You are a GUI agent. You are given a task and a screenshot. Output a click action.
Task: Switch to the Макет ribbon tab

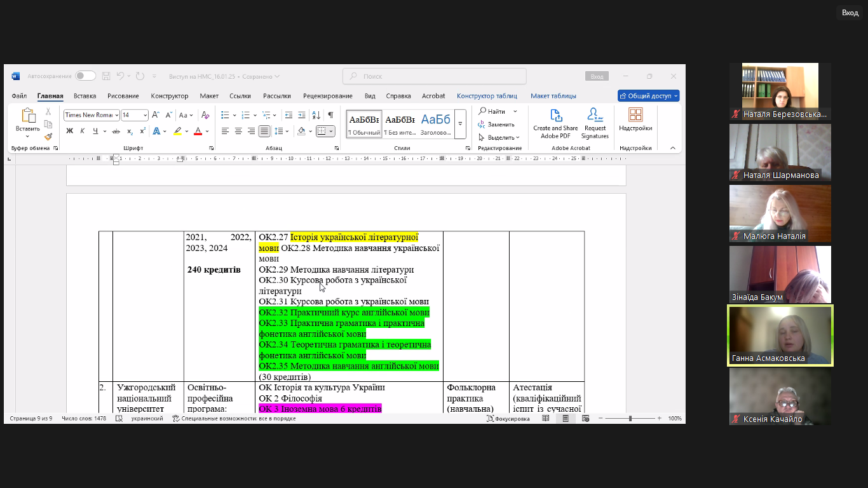pos(209,96)
